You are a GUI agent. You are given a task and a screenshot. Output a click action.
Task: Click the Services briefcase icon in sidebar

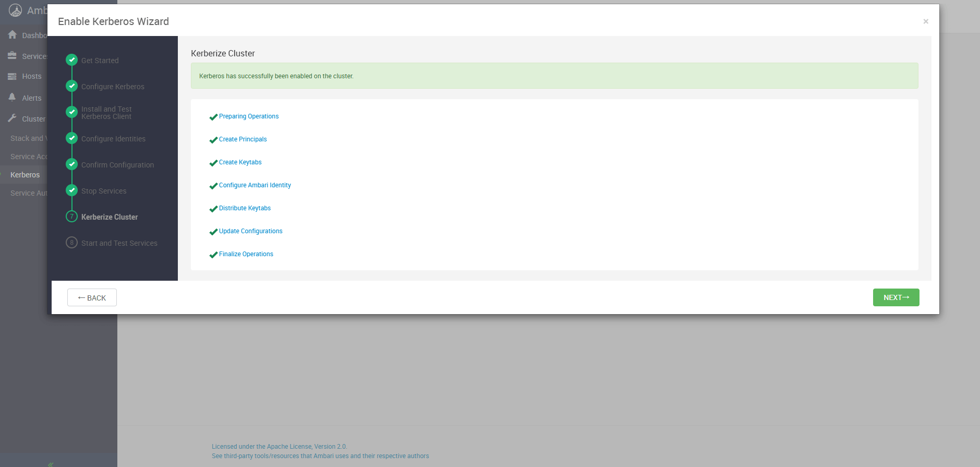[12, 55]
